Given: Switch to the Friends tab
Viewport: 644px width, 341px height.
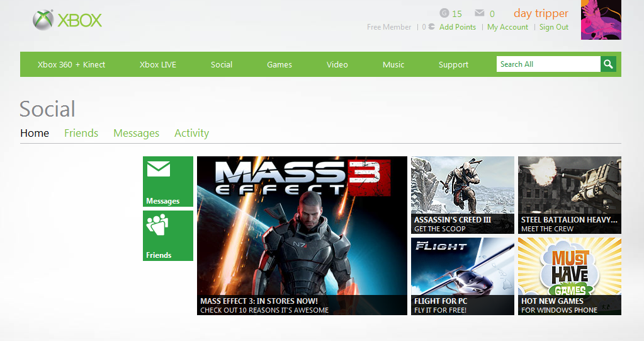Looking at the screenshot, I should pos(81,133).
